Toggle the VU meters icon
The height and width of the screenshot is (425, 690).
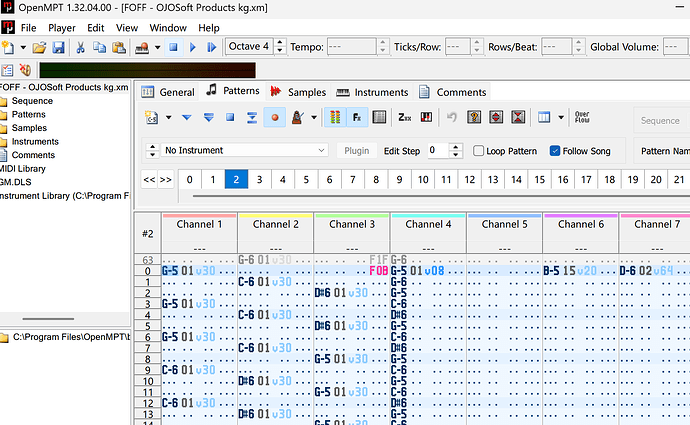click(335, 117)
